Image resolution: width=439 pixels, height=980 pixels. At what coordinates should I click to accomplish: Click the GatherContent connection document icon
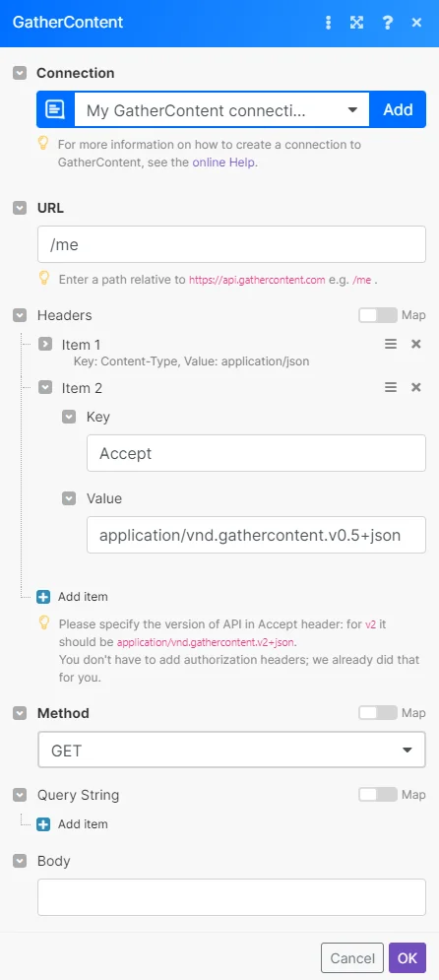pyautogui.click(x=55, y=110)
